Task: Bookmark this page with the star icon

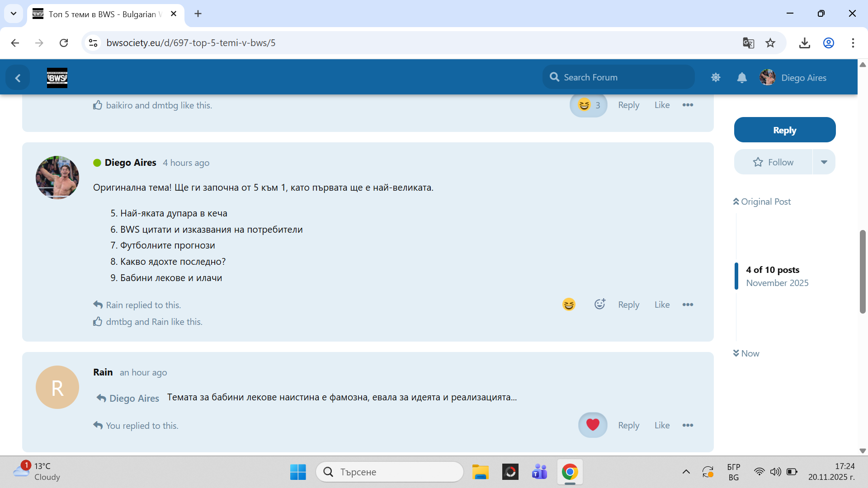Action: coord(770,43)
